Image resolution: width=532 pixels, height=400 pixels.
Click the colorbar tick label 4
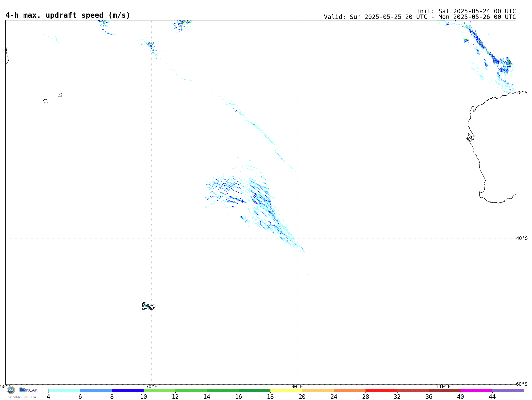(48, 397)
